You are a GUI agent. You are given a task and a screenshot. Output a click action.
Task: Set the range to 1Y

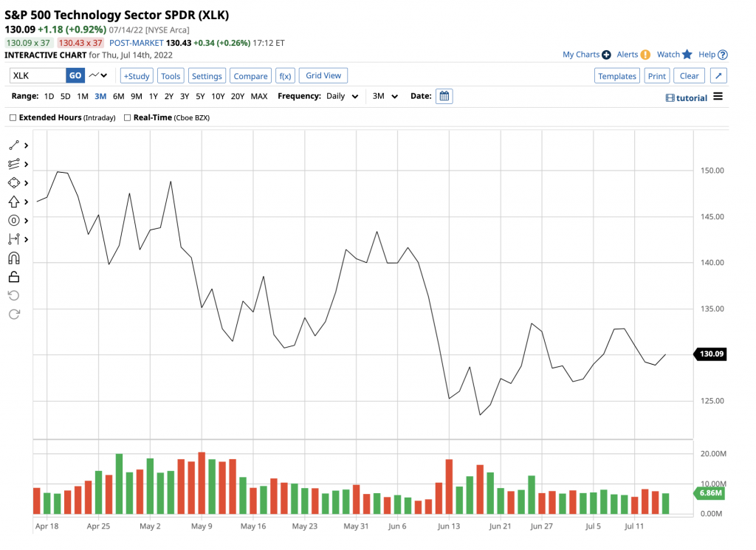[x=154, y=96]
